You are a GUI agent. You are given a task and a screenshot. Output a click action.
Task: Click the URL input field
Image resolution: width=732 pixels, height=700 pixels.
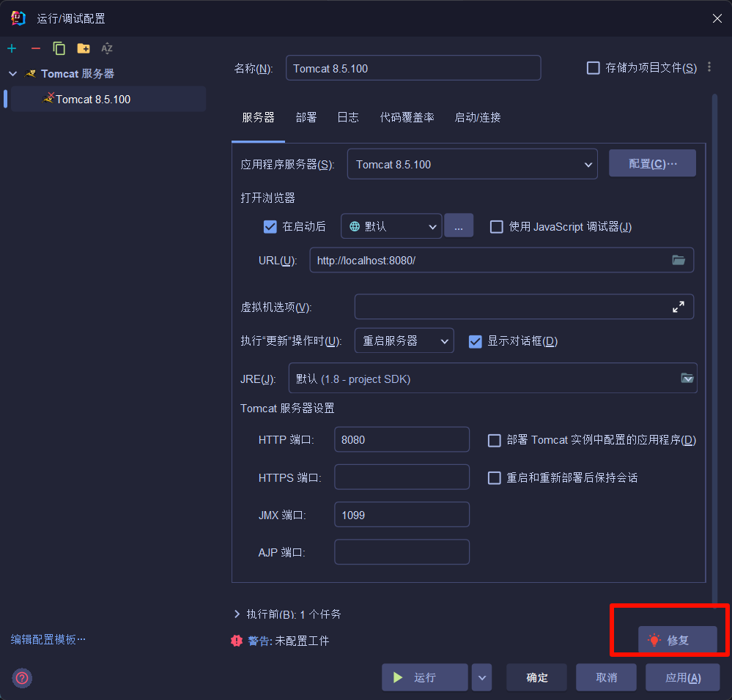tap(501, 260)
